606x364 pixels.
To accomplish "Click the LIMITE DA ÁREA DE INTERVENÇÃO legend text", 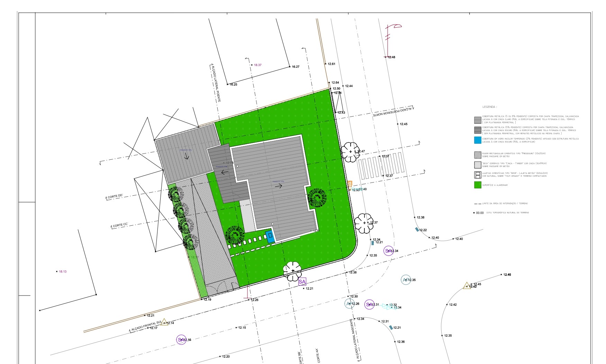I will pyautogui.click(x=505, y=204).
